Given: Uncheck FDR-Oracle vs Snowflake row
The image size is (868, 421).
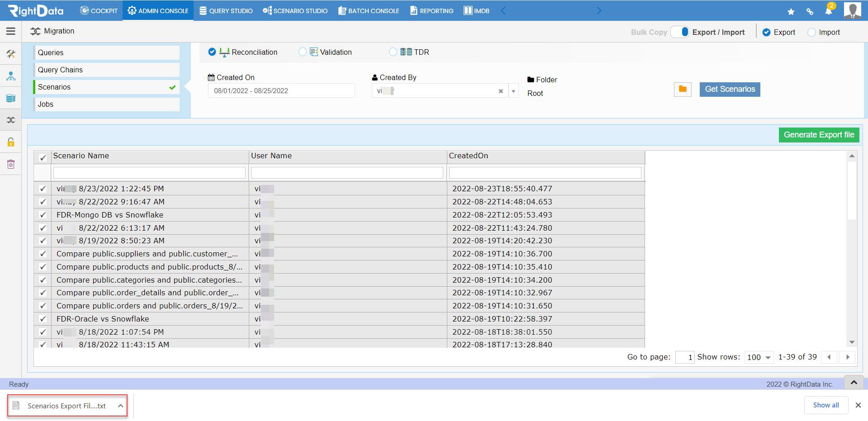Looking at the screenshot, I should 43,319.
